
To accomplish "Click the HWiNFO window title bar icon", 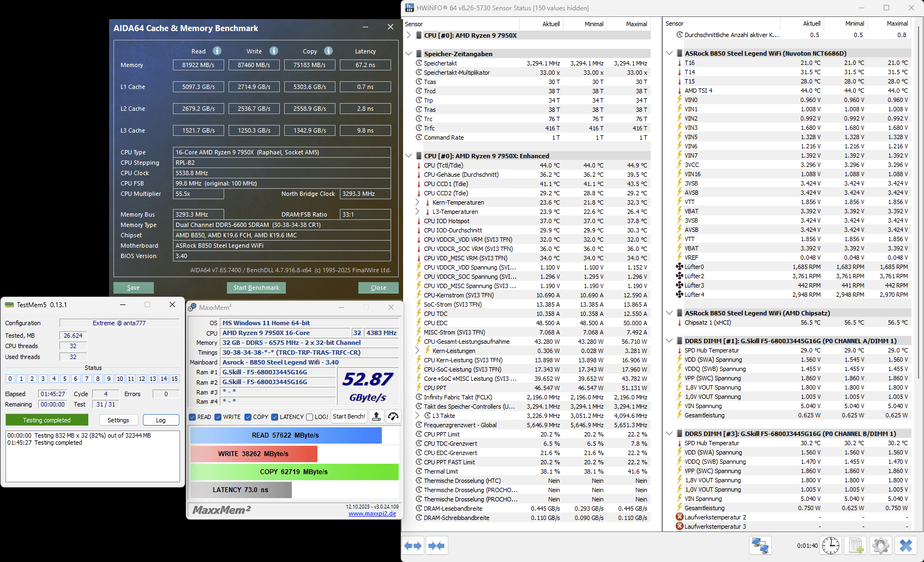I will click(x=410, y=8).
